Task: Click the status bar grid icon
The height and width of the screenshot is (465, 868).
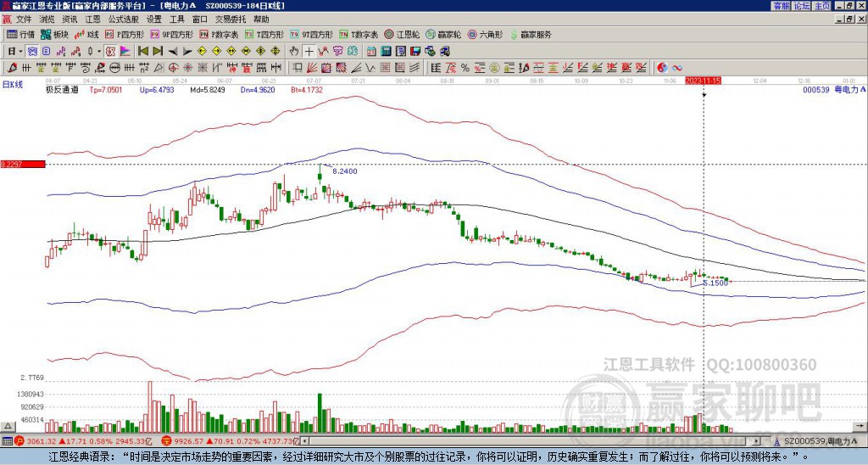Action: (7, 441)
